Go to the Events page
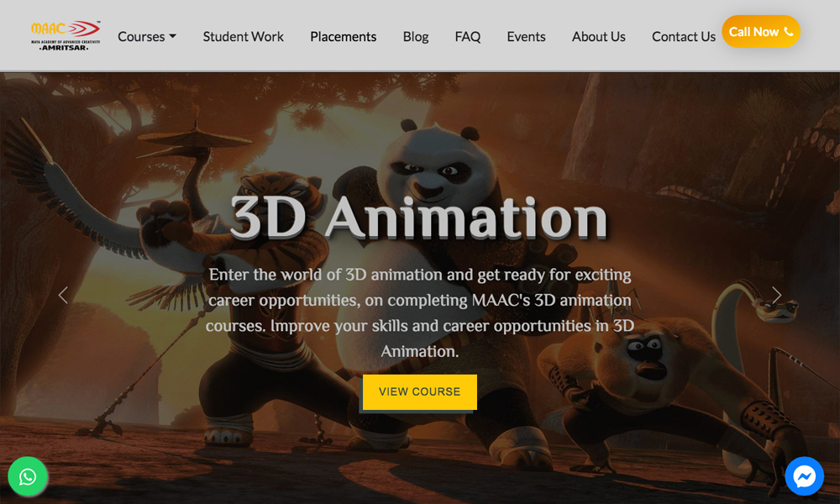 (526, 37)
